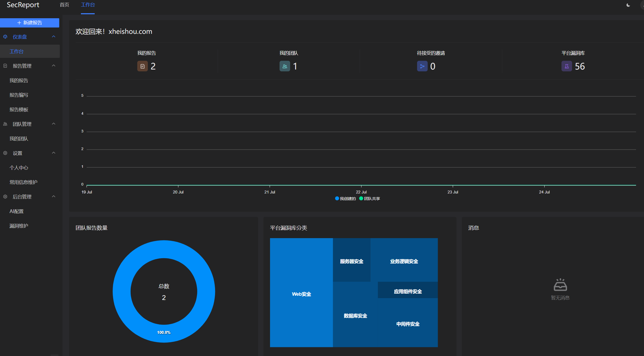The image size is (644, 356).
Task: Open the 首页 tab
Action: (65, 5)
